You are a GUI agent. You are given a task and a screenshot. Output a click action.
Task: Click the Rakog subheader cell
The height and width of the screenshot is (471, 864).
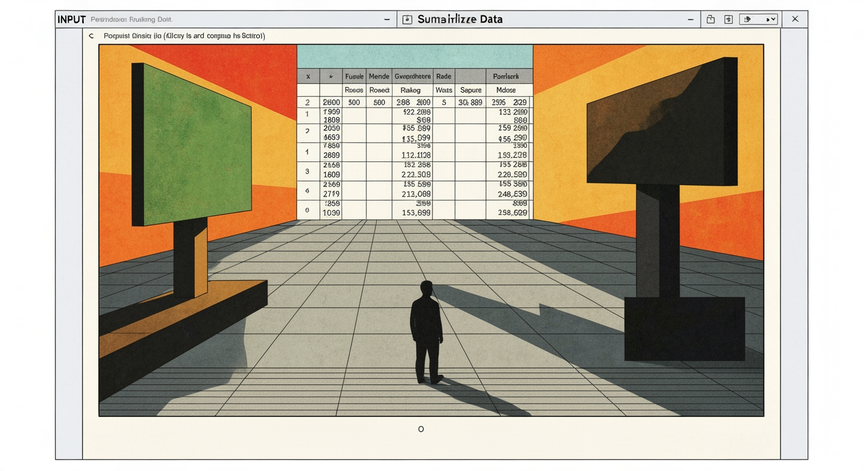pos(411,90)
